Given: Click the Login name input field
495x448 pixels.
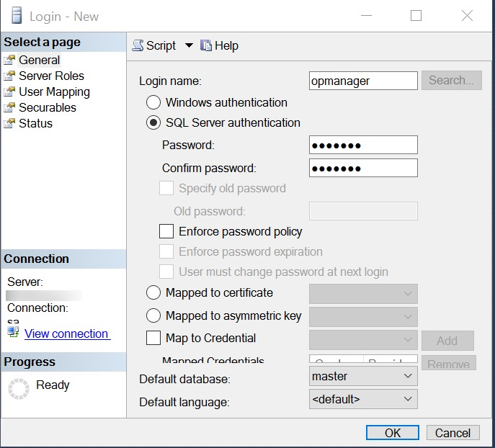Looking at the screenshot, I should click(363, 81).
